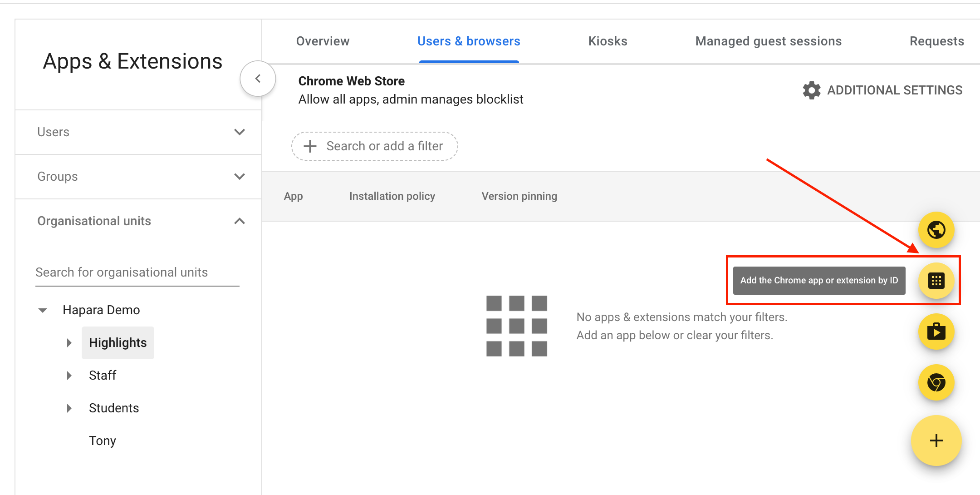Select the globe icon to add app by URL
980x495 pixels.
pos(936,230)
